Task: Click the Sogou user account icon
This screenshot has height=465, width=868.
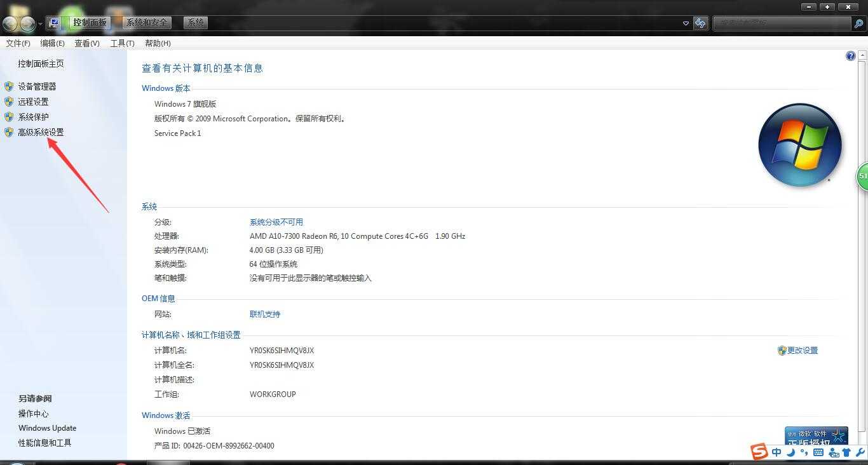Action: pos(833,452)
